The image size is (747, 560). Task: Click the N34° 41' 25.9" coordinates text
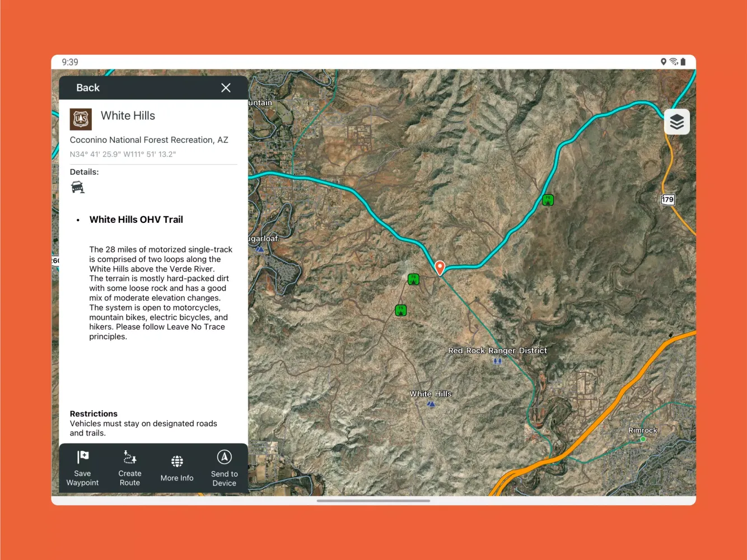pos(123,154)
